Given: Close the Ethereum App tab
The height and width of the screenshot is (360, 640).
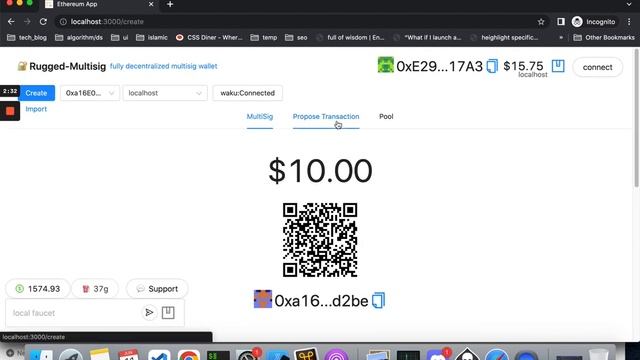Looking at the screenshot, I should 151,4.
